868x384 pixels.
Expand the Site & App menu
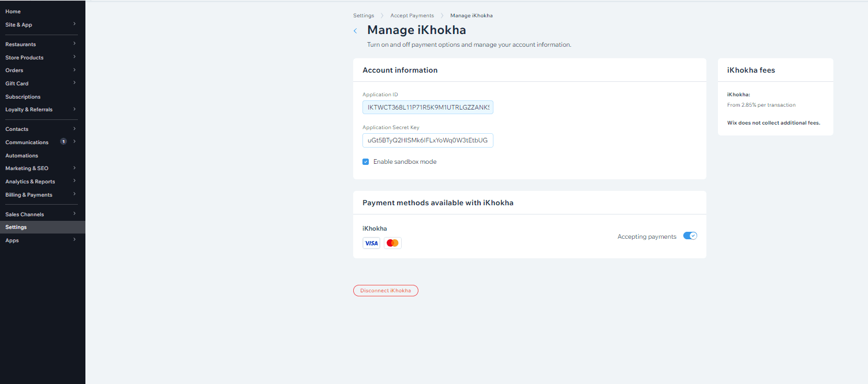tap(74, 24)
